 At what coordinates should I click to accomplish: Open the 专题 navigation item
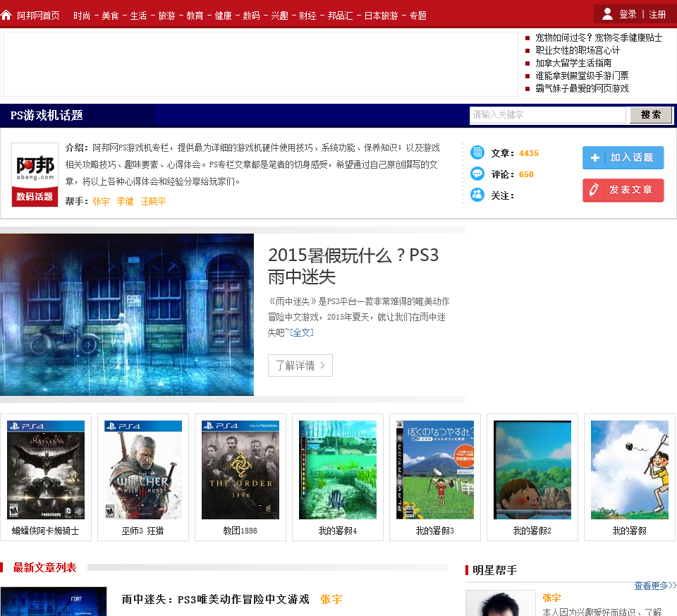tap(418, 16)
